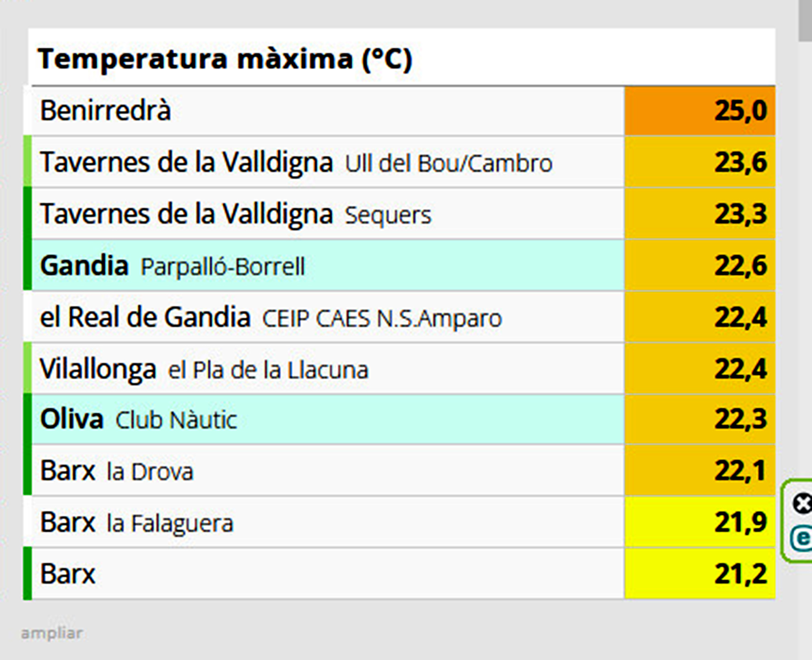Image resolution: width=812 pixels, height=660 pixels.
Task: Click the vertical scrollbar thumb at top right
Action: tap(805, 21)
